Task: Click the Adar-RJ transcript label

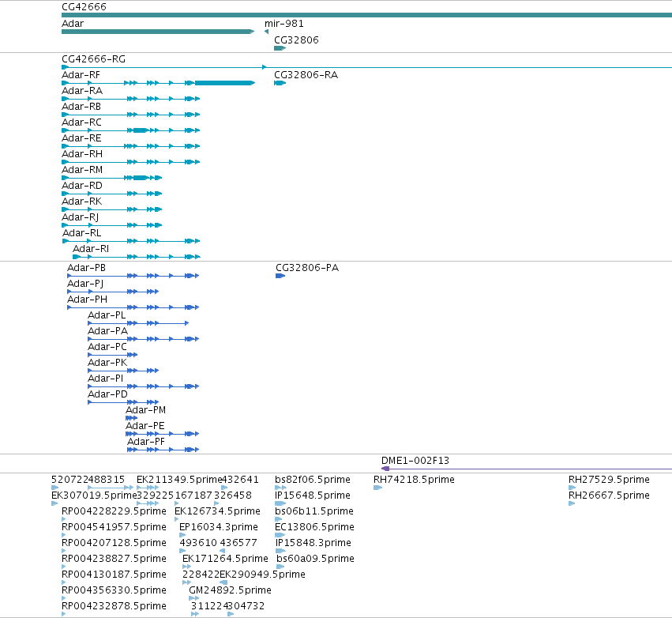Action: pos(80,217)
